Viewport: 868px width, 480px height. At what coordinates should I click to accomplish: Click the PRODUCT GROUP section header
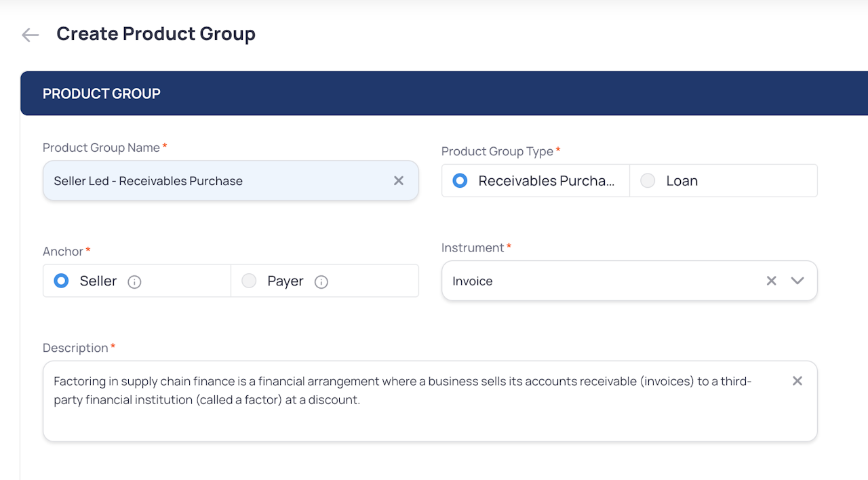coord(102,94)
